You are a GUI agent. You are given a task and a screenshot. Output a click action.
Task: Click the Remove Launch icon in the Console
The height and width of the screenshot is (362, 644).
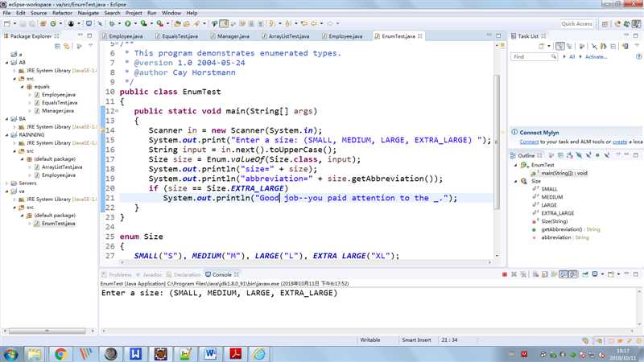pos(514,274)
